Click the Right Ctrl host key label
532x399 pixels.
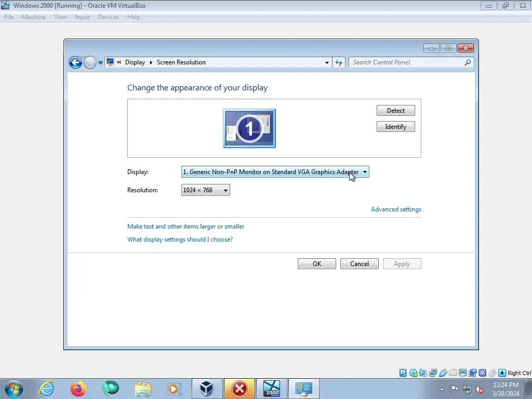(x=519, y=373)
